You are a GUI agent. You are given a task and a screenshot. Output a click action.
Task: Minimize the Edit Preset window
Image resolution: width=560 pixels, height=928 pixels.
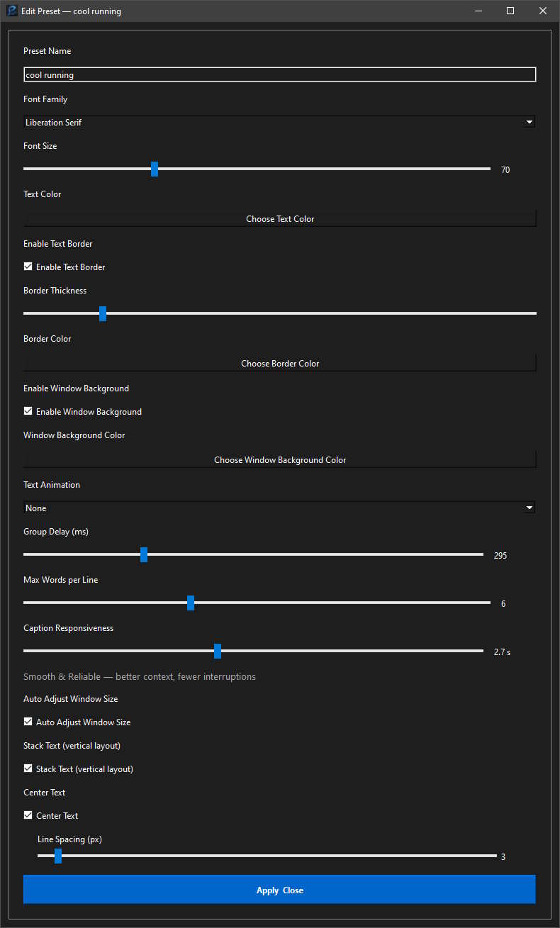pyautogui.click(x=478, y=11)
